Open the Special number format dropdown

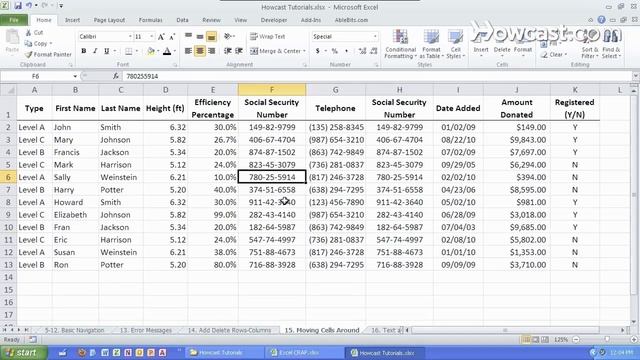[375, 37]
